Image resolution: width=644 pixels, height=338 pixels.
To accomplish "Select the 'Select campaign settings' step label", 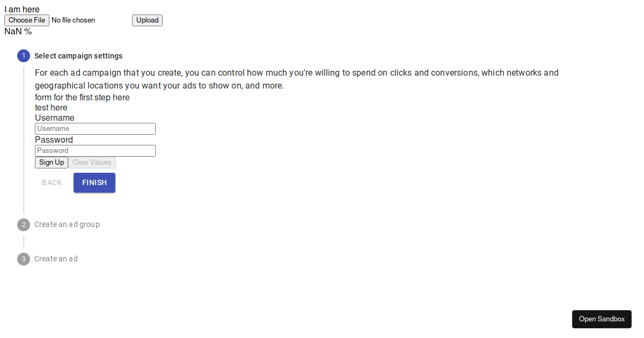I will tap(78, 56).
